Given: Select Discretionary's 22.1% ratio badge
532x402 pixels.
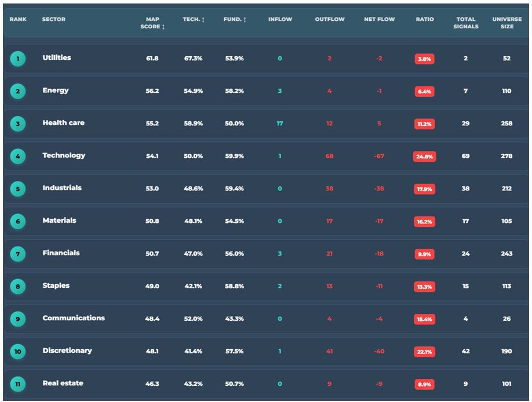Looking at the screenshot, I should coord(425,352).
